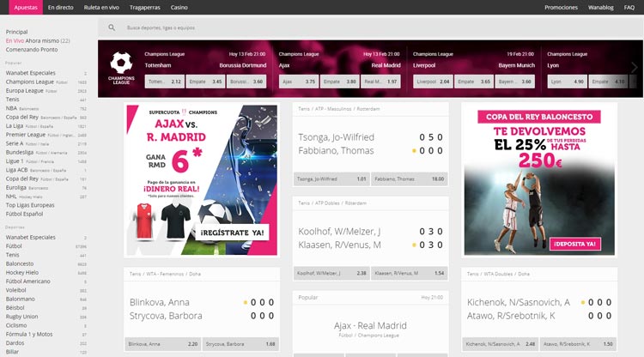644x357 pixels.
Task: Open the Casino tab
Action: click(x=179, y=8)
